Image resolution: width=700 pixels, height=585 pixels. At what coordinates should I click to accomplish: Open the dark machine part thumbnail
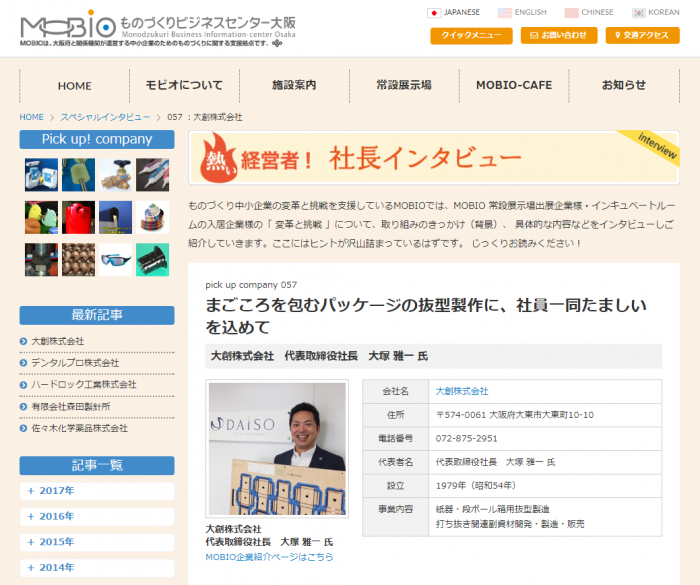pyautogui.click(x=42, y=259)
